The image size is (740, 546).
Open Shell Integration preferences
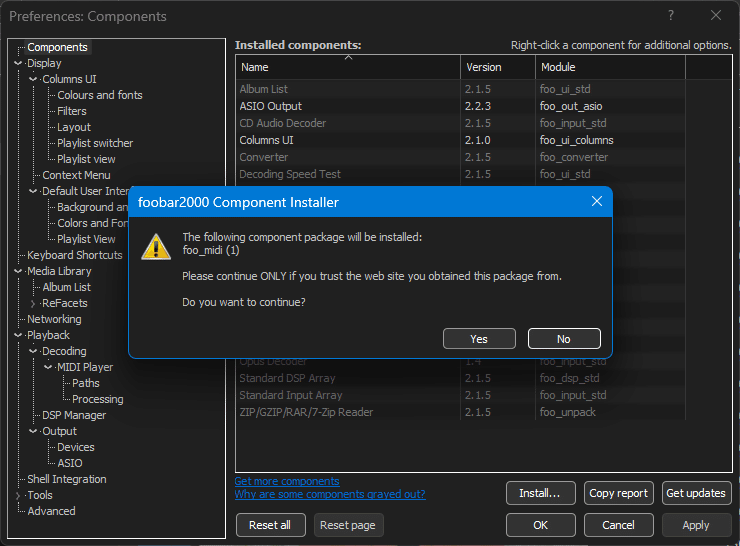click(67, 479)
